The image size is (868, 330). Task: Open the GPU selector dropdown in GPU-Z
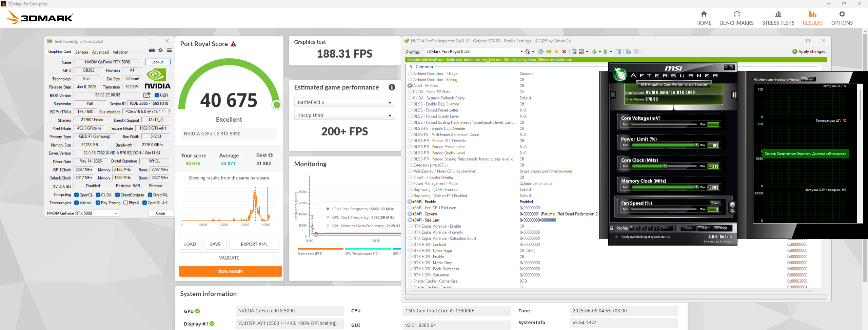pyautogui.click(x=82, y=213)
